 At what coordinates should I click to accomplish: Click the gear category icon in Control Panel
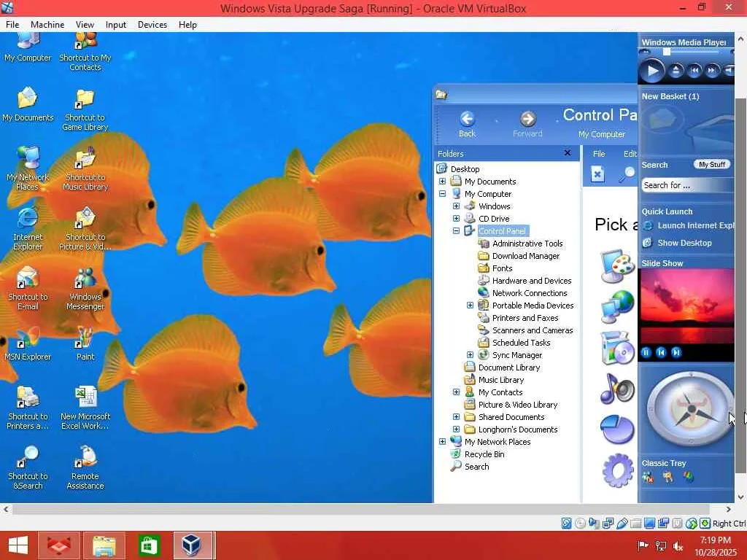click(618, 470)
